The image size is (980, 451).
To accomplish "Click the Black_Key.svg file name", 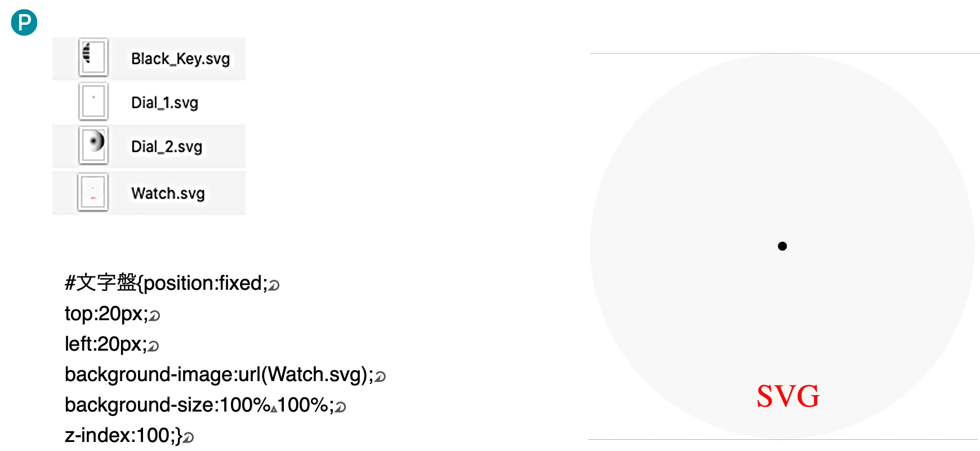I will pyautogui.click(x=180, y=59).
